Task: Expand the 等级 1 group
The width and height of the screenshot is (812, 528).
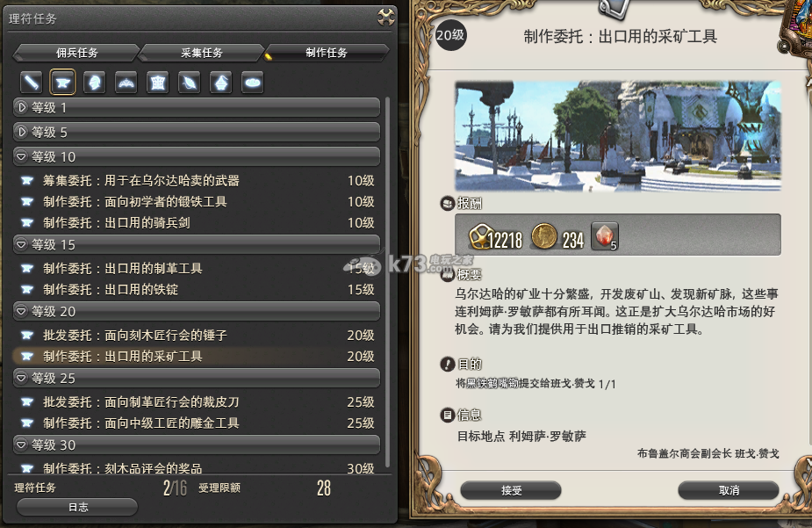Action: 197,107
